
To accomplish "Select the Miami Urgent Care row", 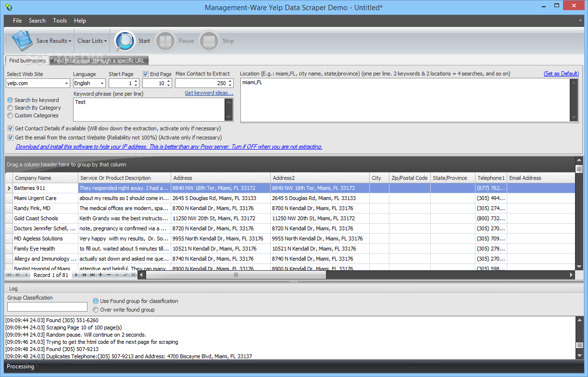I will pyautogui.click(x=290, y=198).
